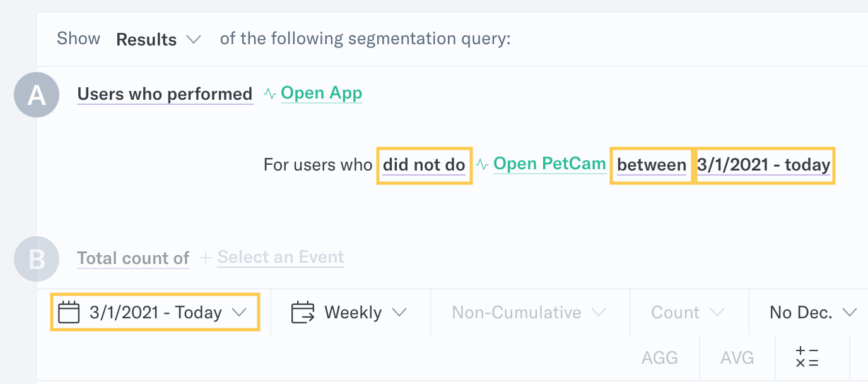
Task: Toggle the AGG aggregation option
Action: (660, 358)
